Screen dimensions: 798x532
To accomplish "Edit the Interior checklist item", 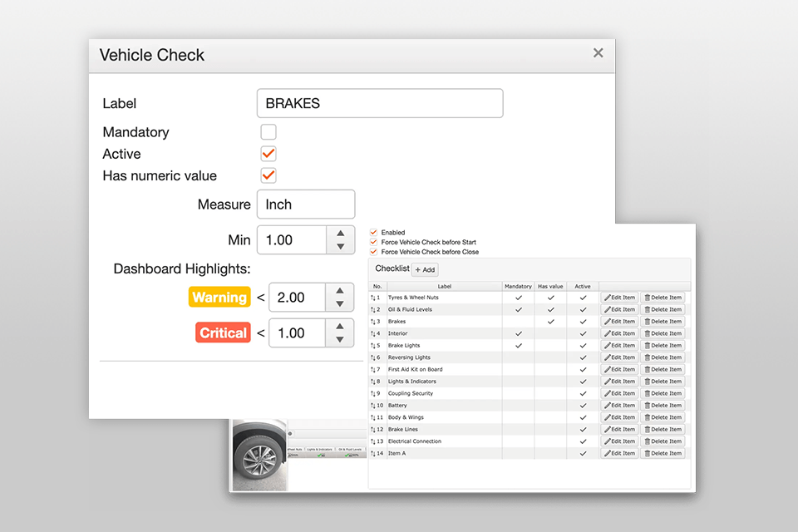I will [x=619, y=333].
